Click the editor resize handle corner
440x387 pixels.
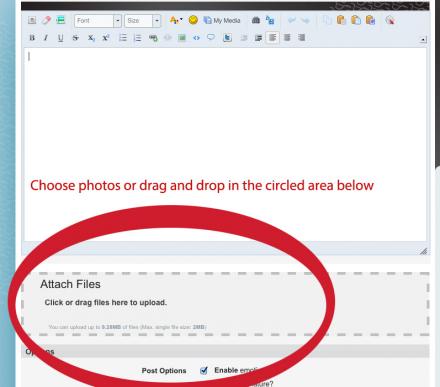[x=423, y=251]
